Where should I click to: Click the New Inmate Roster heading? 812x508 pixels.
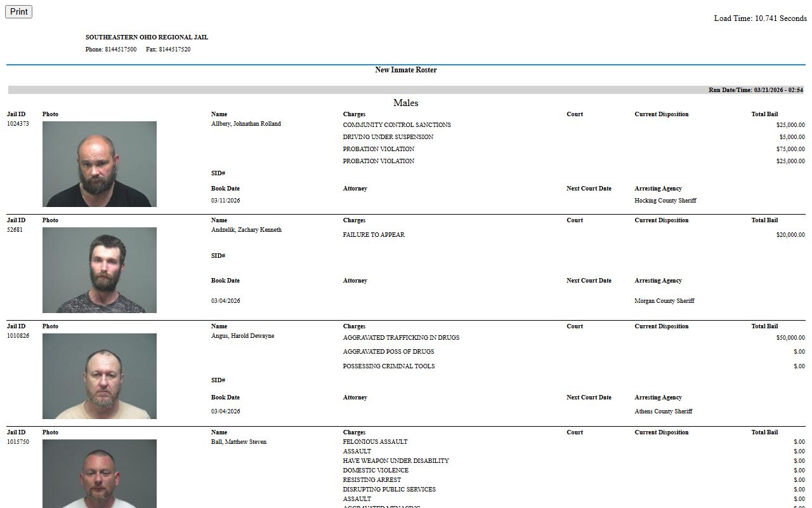tap(405, 70)
